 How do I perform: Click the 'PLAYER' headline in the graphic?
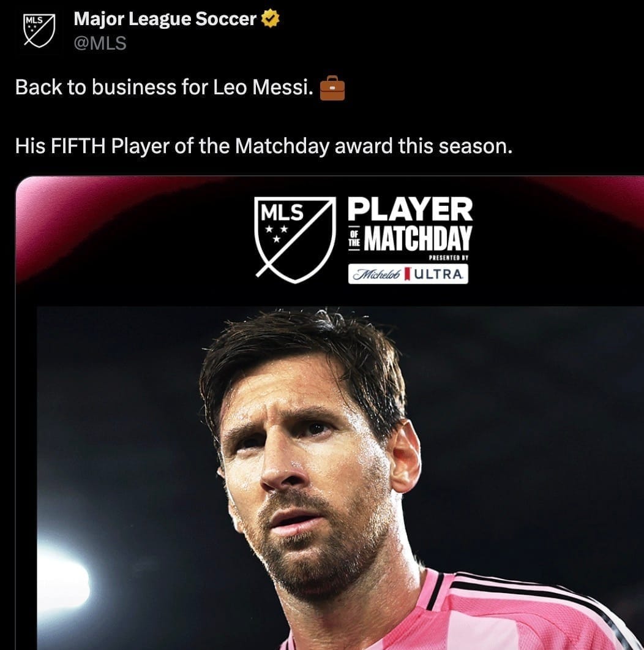click(410, 210)
